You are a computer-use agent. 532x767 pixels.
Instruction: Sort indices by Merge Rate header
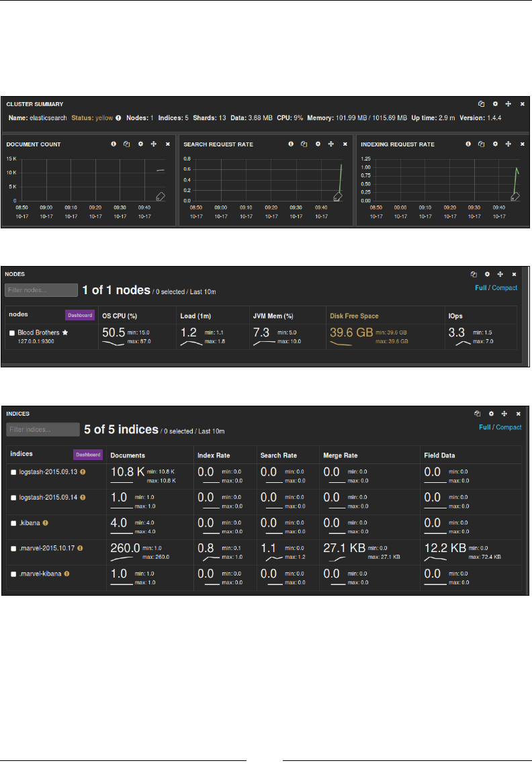[x=340, y=455]
